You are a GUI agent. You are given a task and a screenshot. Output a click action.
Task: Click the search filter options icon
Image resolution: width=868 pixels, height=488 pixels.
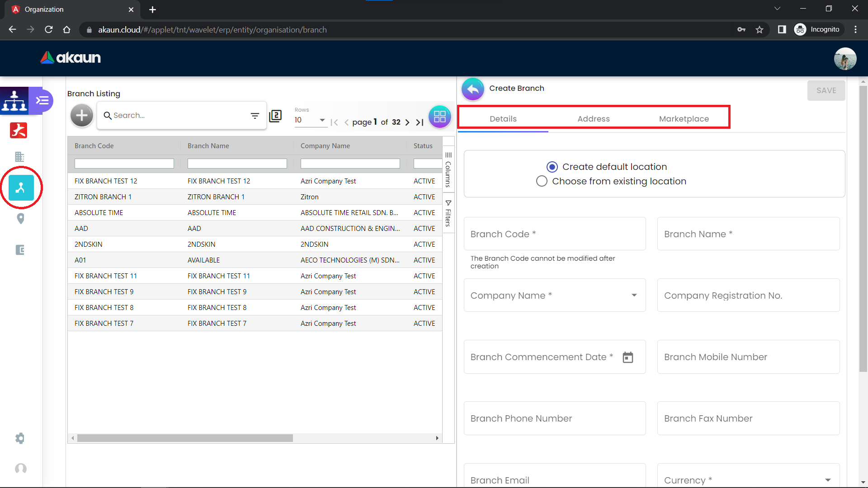255,116
